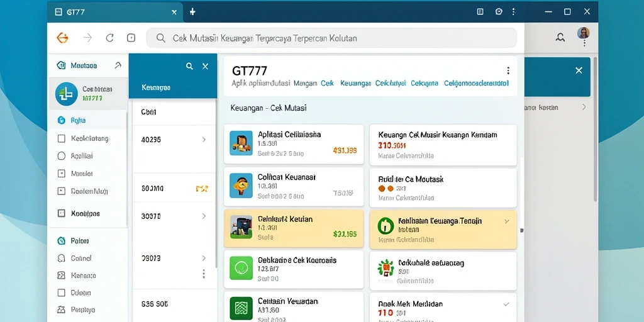Open the Aplitasi Celilaiasha app icon

pos(241,143)
